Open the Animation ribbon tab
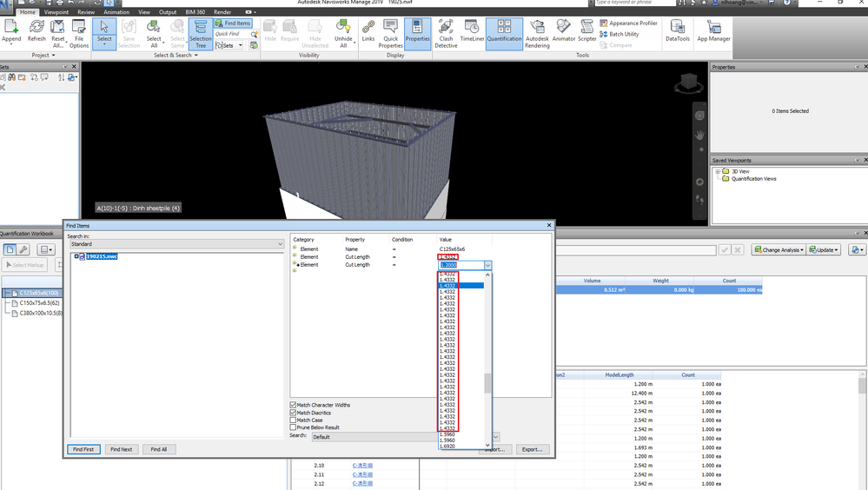This screenshot has width=868, height=490. [x=116, y=11]
